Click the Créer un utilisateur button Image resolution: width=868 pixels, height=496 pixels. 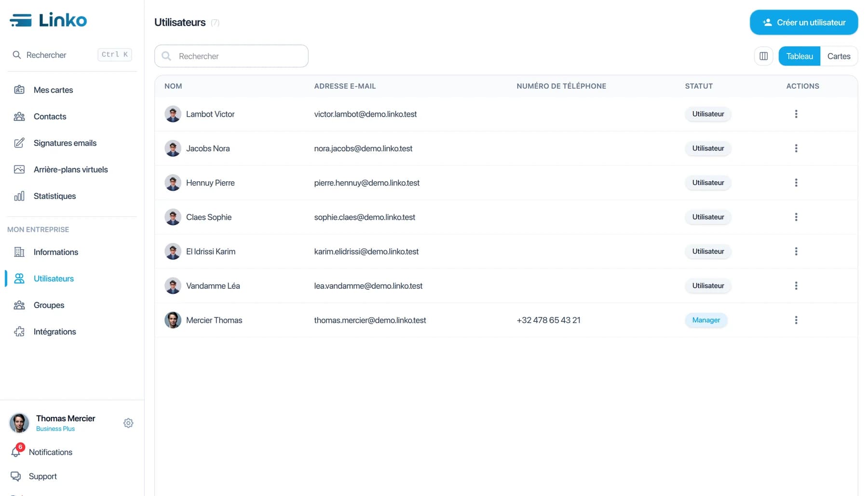(x=803, y=22)
